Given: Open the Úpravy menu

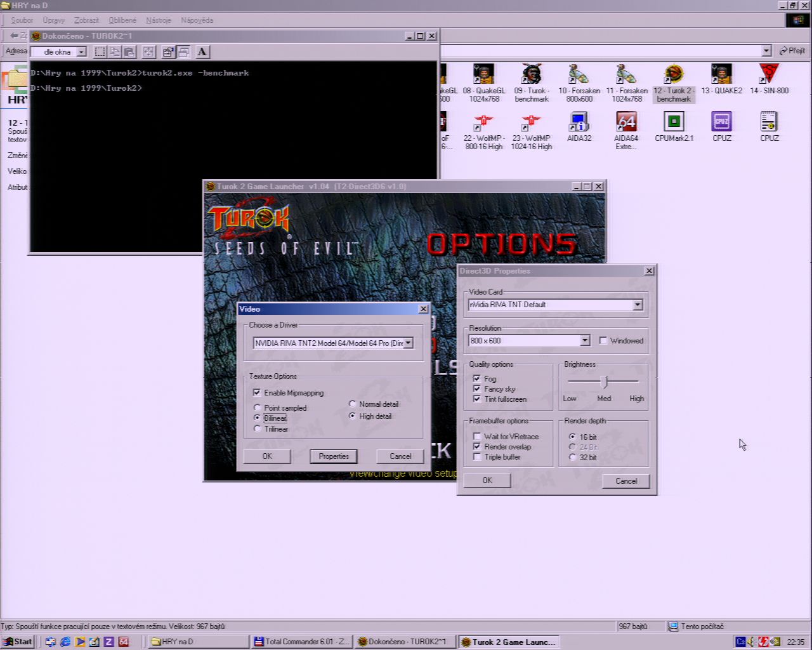Looking at the screenshot, I should (x=54, y=20).
